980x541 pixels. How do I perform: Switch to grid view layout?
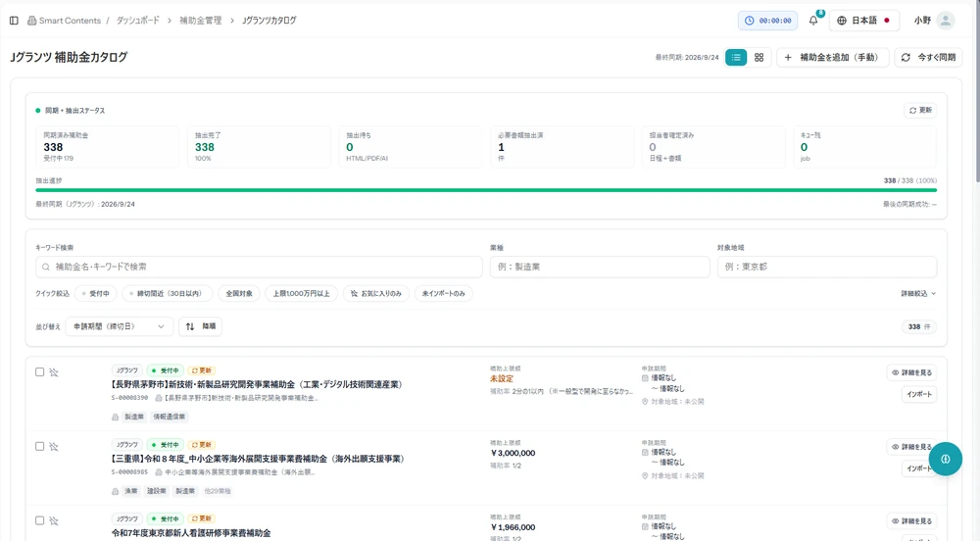click(759, 58)
